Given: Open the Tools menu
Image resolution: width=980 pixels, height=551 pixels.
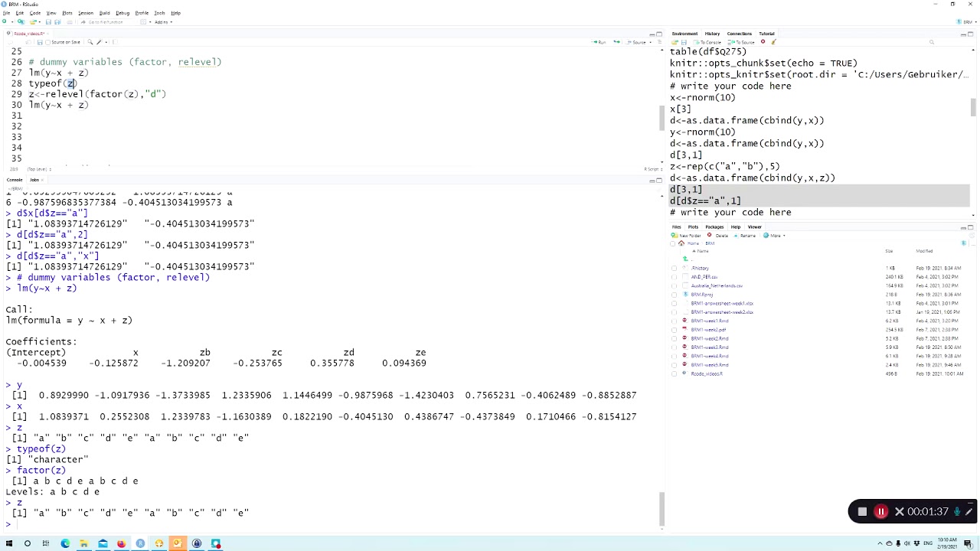Looking at the screenshot, I should 159,13.
